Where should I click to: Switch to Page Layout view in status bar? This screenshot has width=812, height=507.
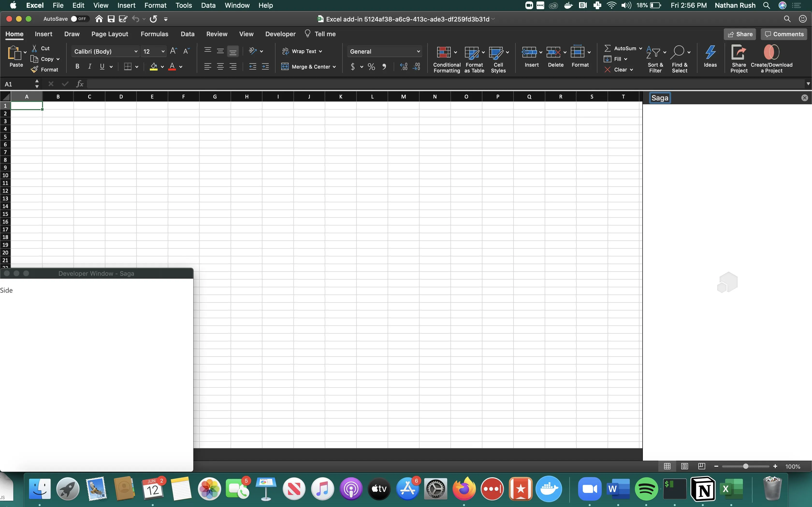coord(684,466)
